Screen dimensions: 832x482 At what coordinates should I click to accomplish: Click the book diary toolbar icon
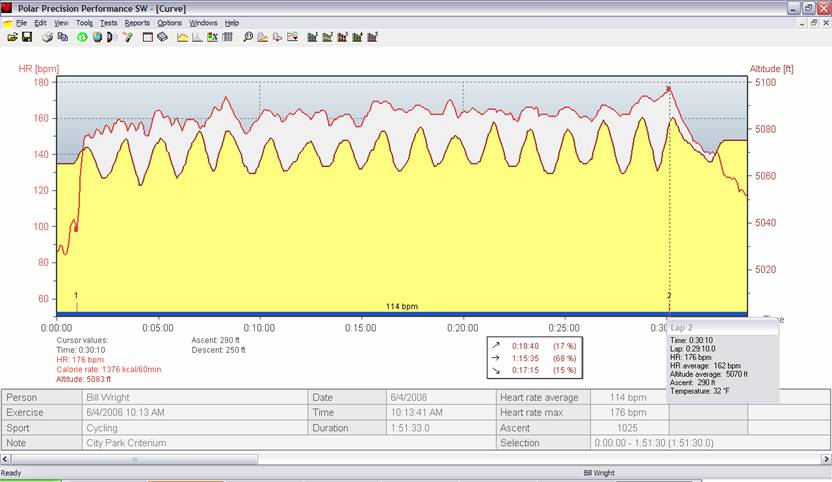click(x=162, y=37)
